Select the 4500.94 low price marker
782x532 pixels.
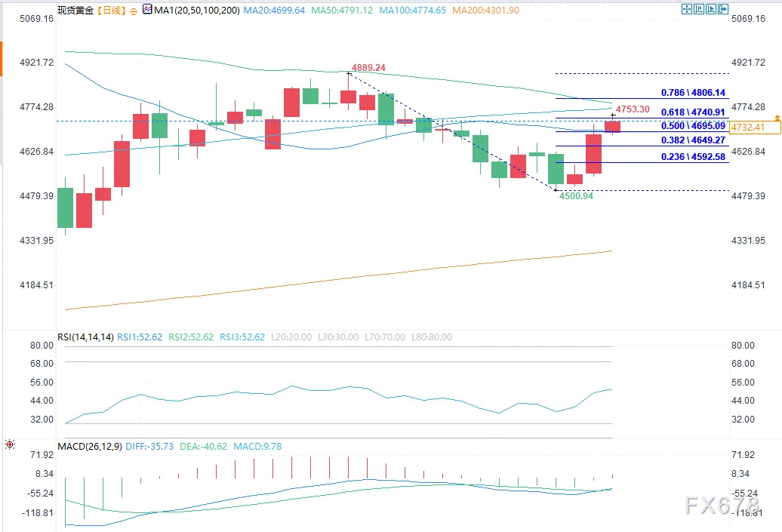pyautogui.click(x=576, y=196)
